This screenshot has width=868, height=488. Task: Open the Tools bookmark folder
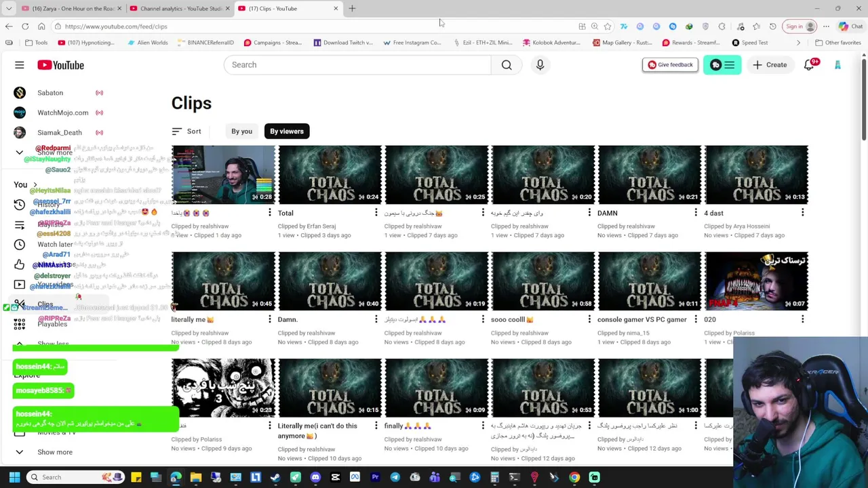click(x=37, y=43)
